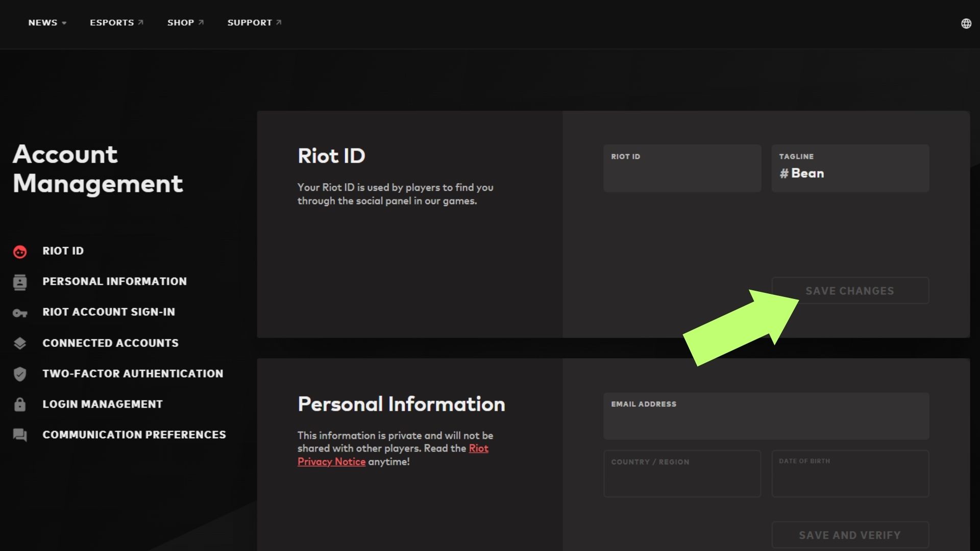This screenshot has height=551, width=980.
Task: Click the Communication Preferences icon
Action: 20,435
